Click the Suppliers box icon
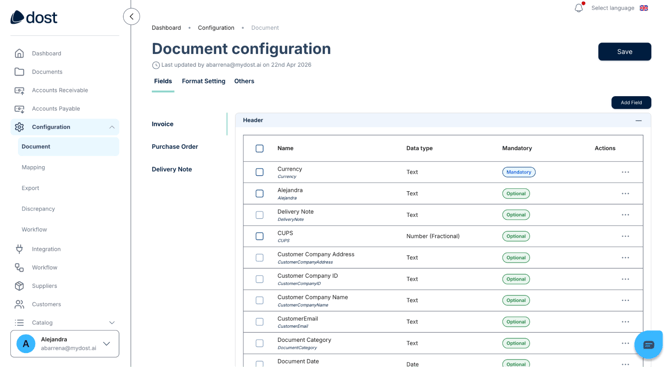The height and width of the screenshot is (367, 670). pos(19,286)
